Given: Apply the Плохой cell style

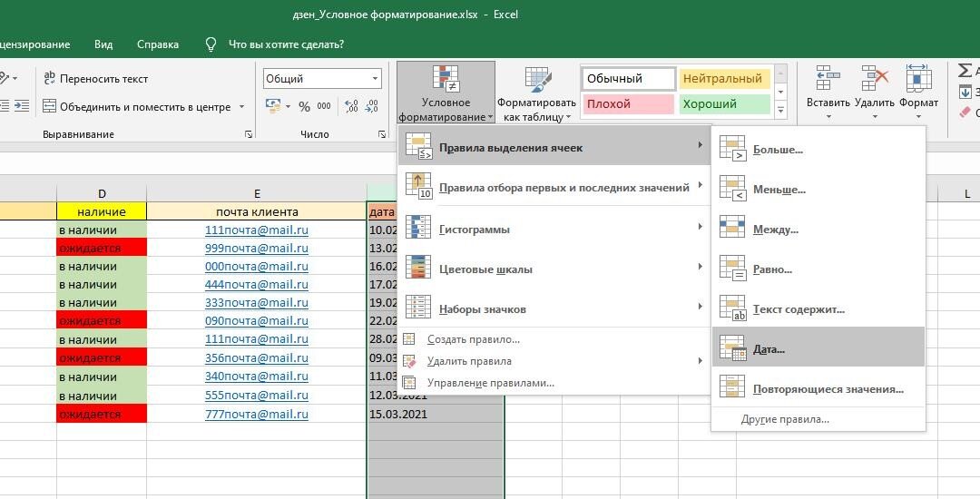Looking at the screenshot, I should point(629,103).
